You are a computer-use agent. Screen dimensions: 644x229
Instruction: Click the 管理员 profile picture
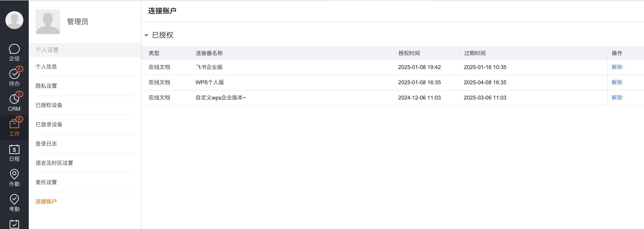(x=48, y=22)
